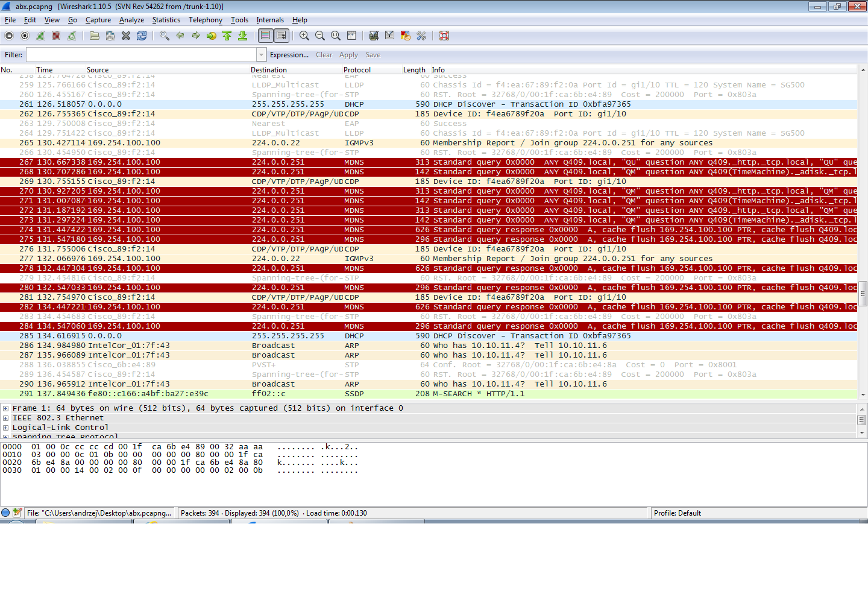Select packet 291 SSDP M-SEARCH row
The height and width of the screenshot is (591, 868).
pyautogui.click(x=429, y=394)
